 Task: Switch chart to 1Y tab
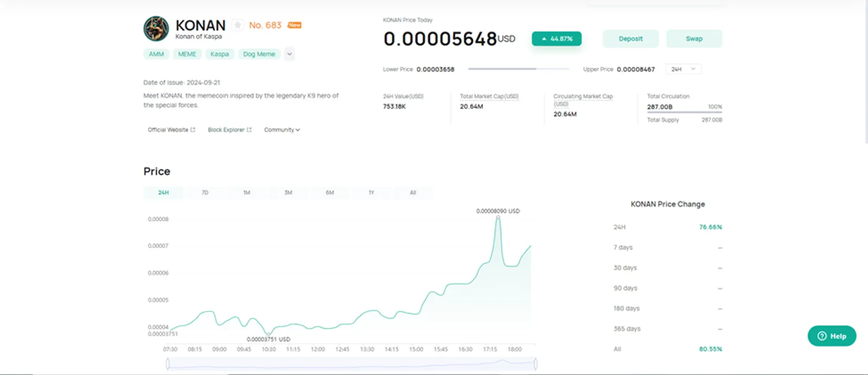[372, 193]
